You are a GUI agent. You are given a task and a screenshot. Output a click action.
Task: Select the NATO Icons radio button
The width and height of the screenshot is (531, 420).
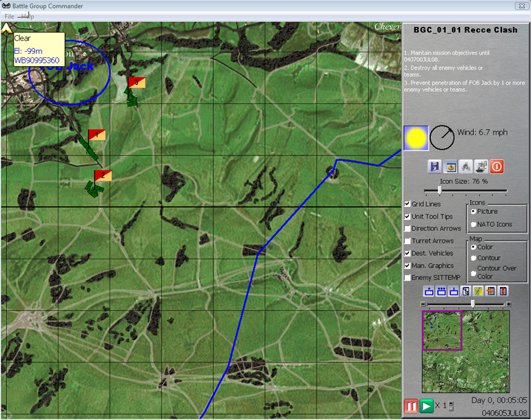point(473,224)
